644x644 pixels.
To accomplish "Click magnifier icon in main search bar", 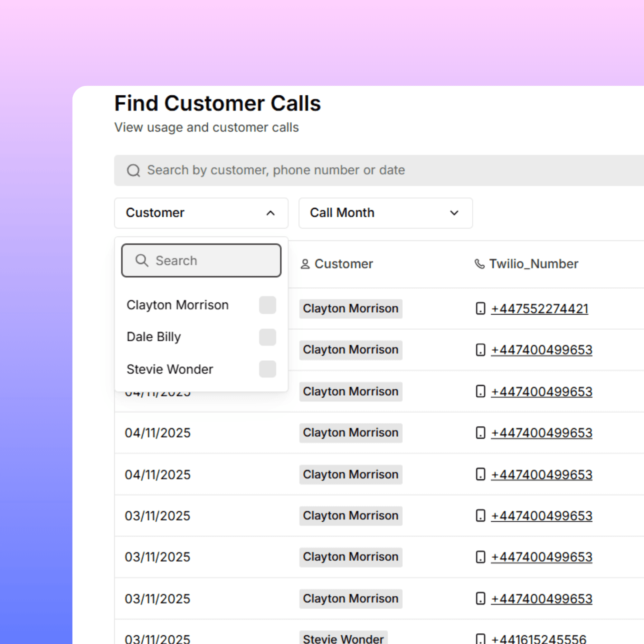I will coord(133,170).
